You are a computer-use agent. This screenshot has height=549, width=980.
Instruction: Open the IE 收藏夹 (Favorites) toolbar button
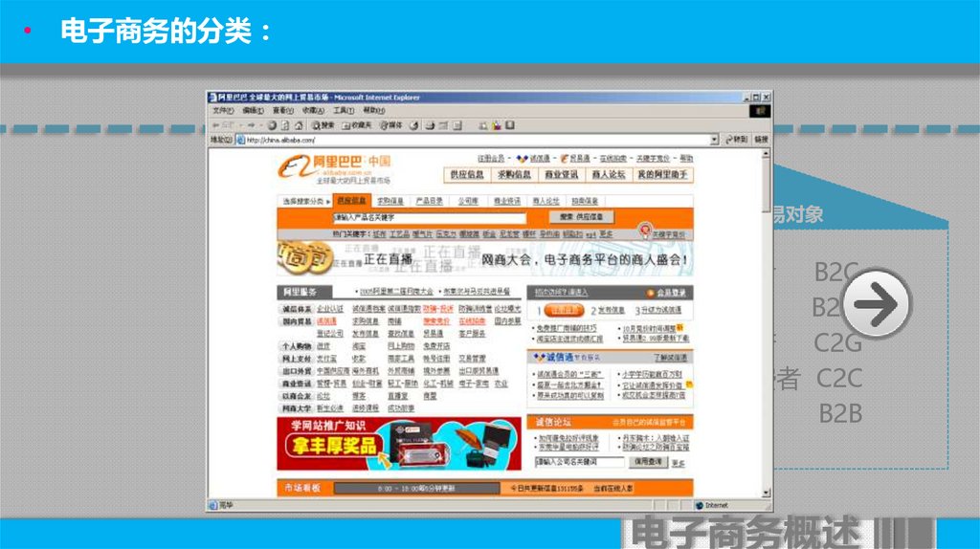coord(357,125)
